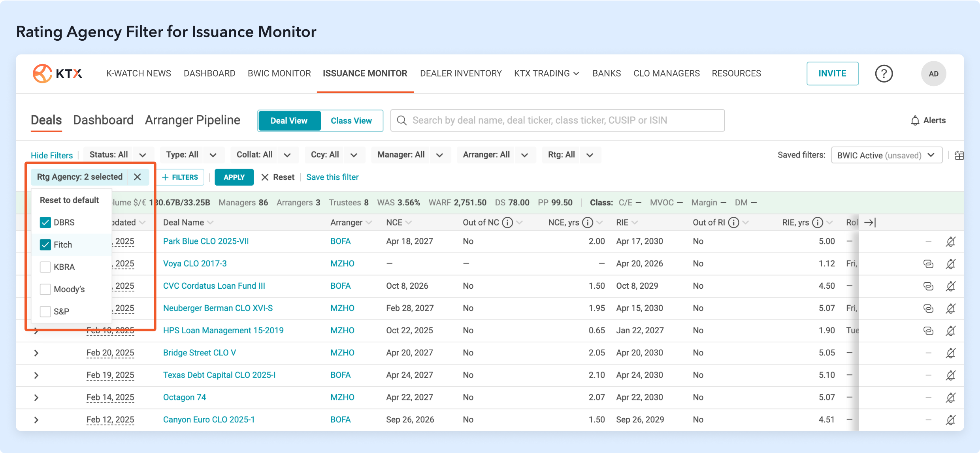Click the + FILTERS button
The image size is (980, 453).
pyautogui.click(x=180, y=177)
